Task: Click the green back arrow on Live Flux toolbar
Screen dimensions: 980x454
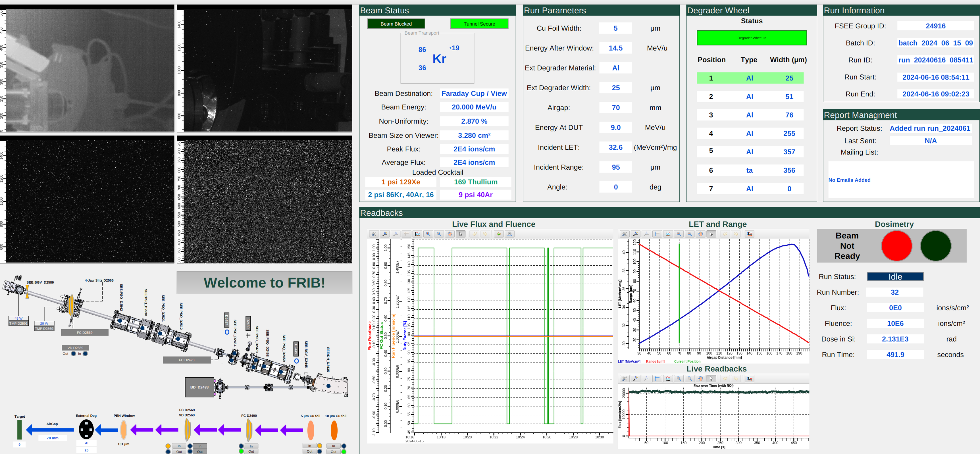Action: click(499, 234)
